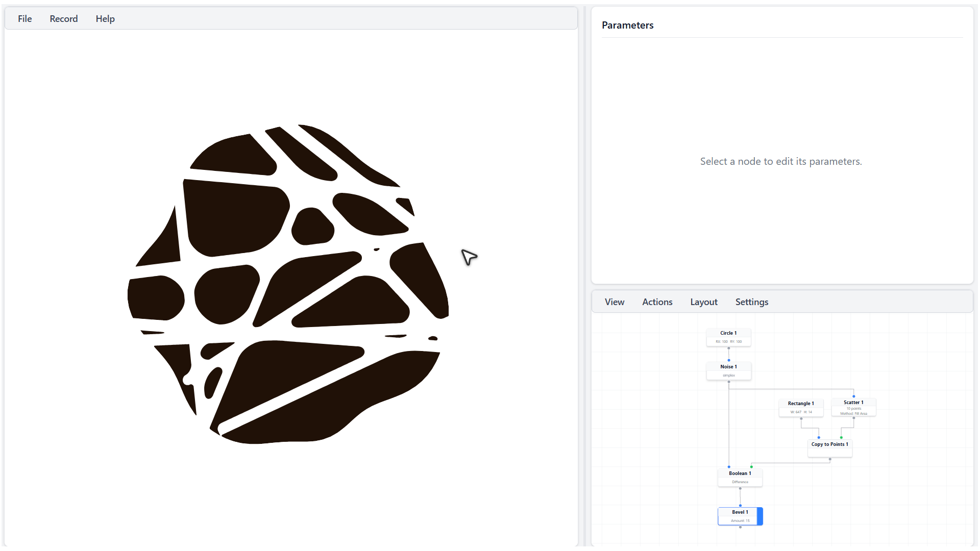Select the Circle 1 node
The width and height of the screenshot is (980, 551).
(x=728, y=333)
